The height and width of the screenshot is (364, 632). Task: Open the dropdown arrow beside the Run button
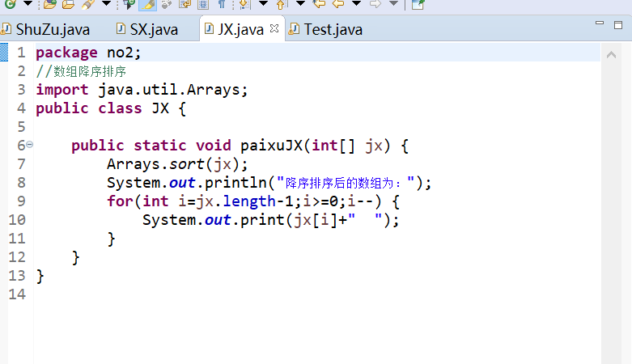tap(28, 3)
